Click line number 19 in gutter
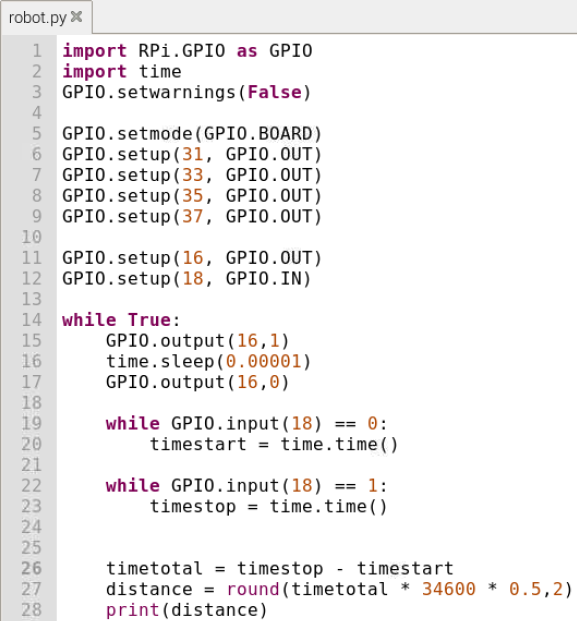Viewport: 577px width, 621px height. pos(32,424)
